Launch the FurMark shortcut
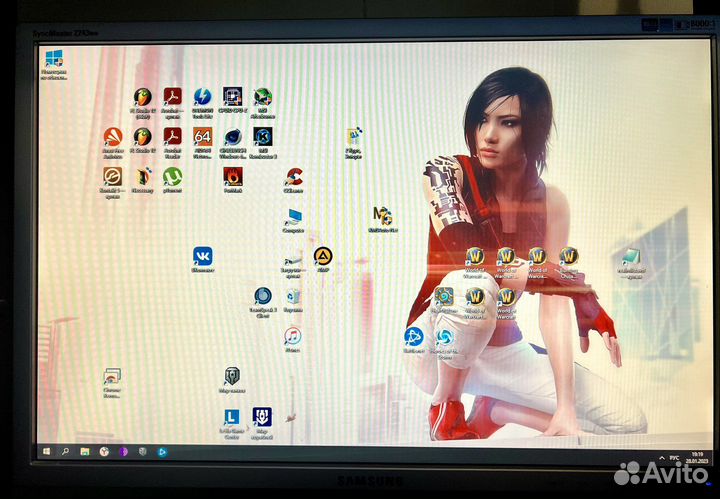 click(x=233, y=177)
